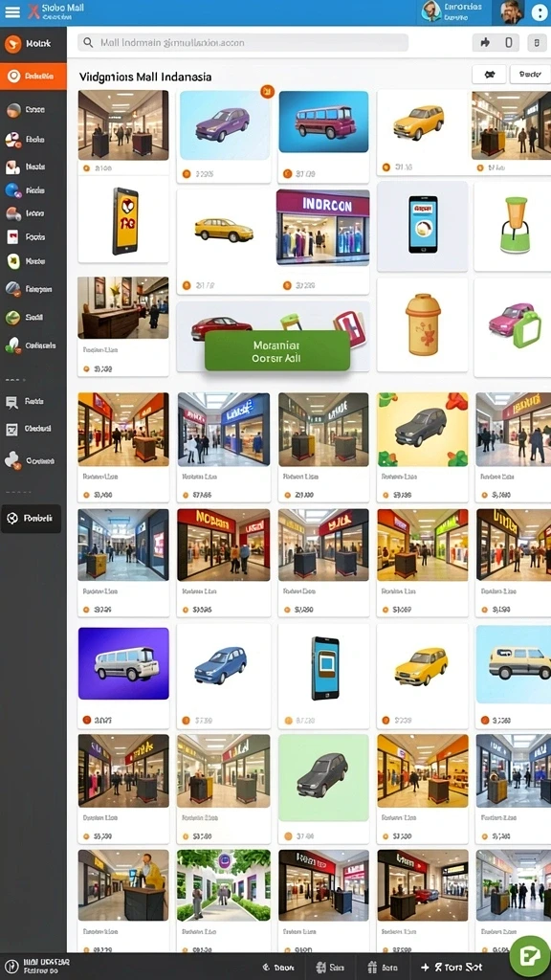Click the gift box icon in the bottom bar
The height and width of the screenshot is (980, 551).
373,967
